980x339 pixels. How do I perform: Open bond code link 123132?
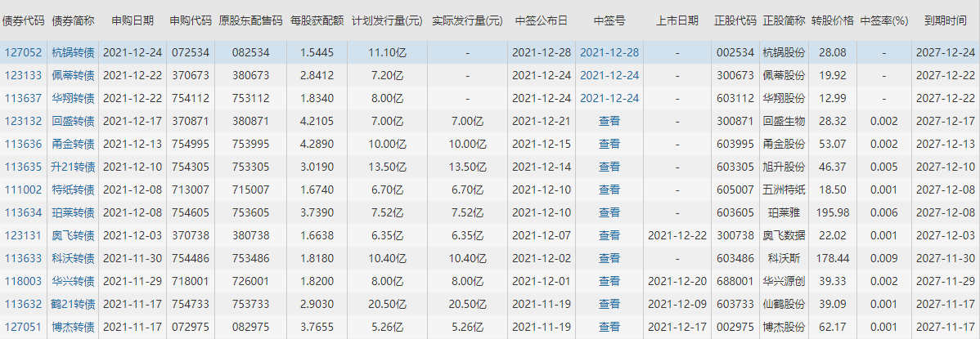pyautogui.click(x=23, y=121)
